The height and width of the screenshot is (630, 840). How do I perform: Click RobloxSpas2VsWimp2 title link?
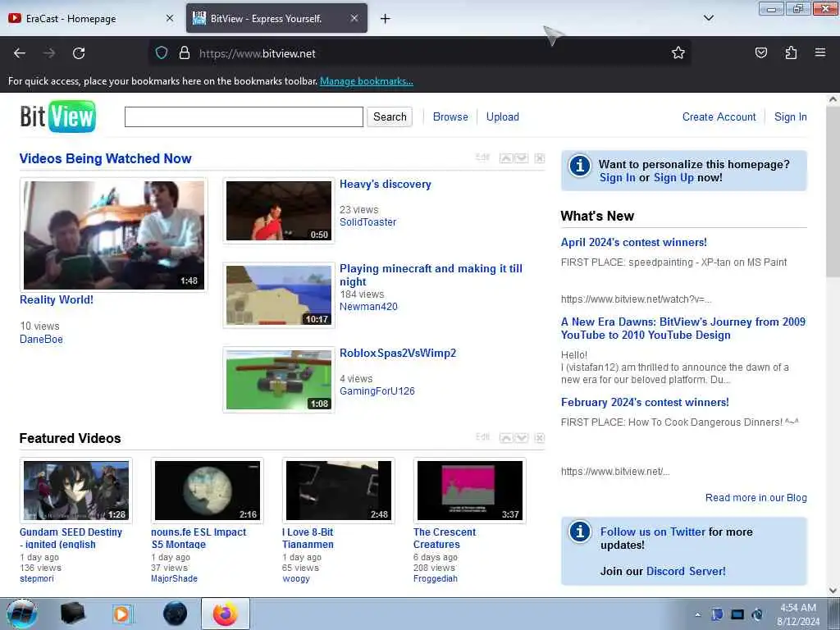(398, 353)
